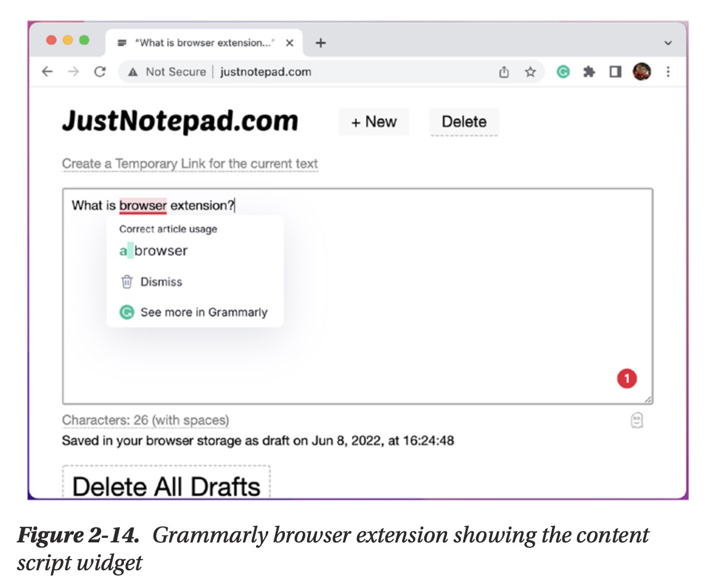Open Chrome three-dot menu
Image resolution: width=724 pixels, height=588 pixels.
coord(668,72)
